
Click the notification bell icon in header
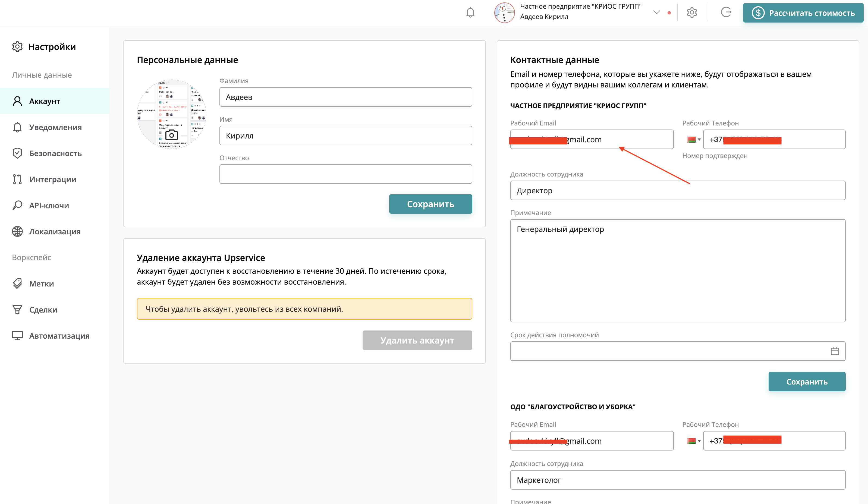(x=470, y=13)
